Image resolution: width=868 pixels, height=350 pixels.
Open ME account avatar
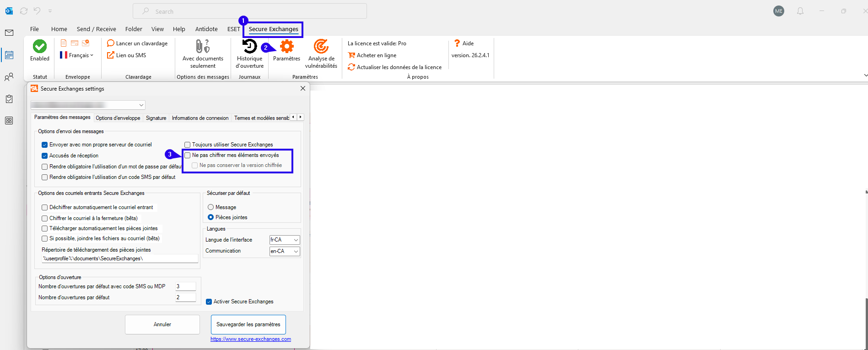point(779,11)
